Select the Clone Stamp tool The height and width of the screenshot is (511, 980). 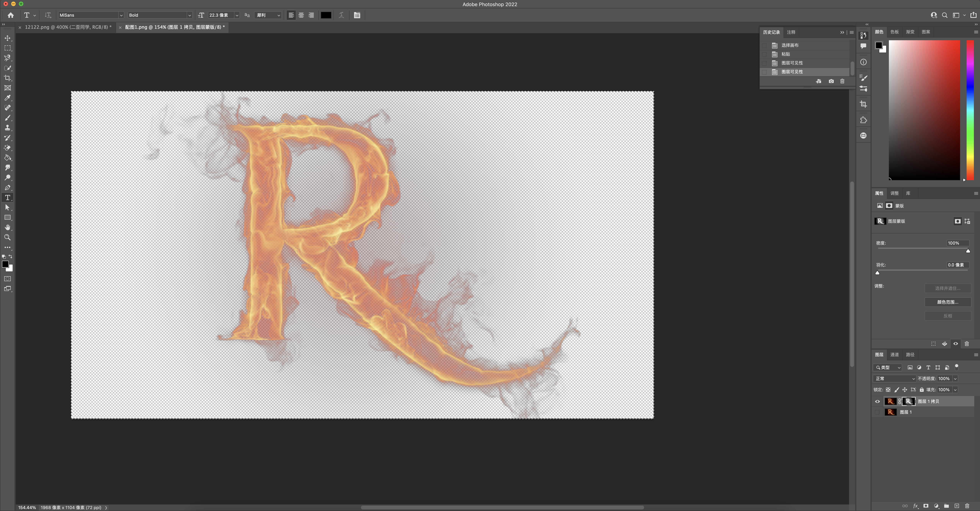8,128
